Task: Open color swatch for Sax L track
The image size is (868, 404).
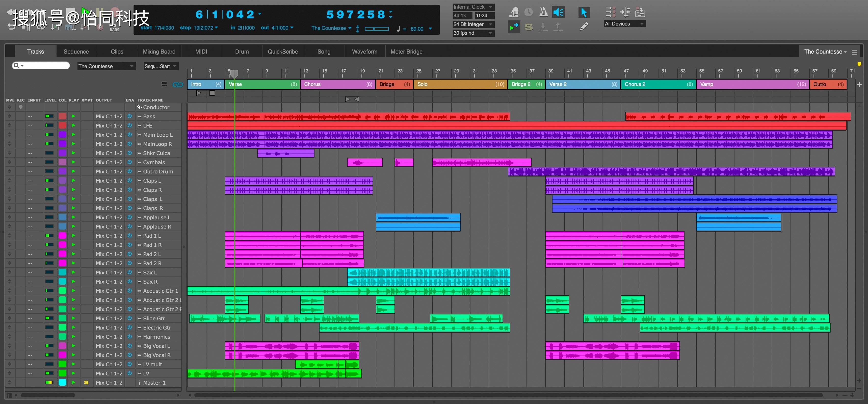Action: (x=62, y=272)
